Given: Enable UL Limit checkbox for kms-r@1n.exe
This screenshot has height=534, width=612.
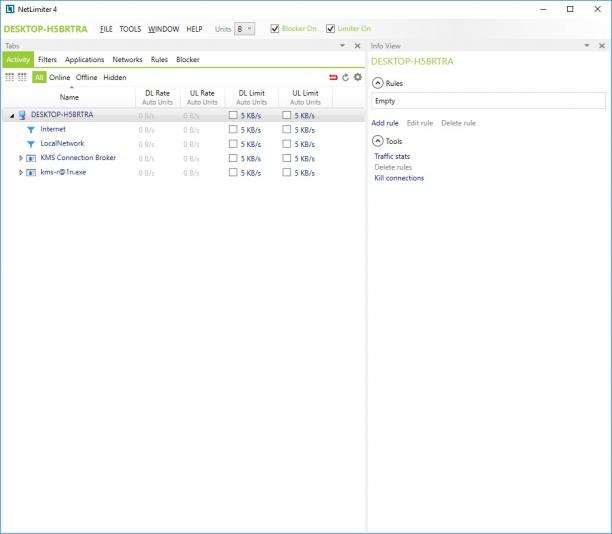Looking at the screenshot, I should click(286, 172).
